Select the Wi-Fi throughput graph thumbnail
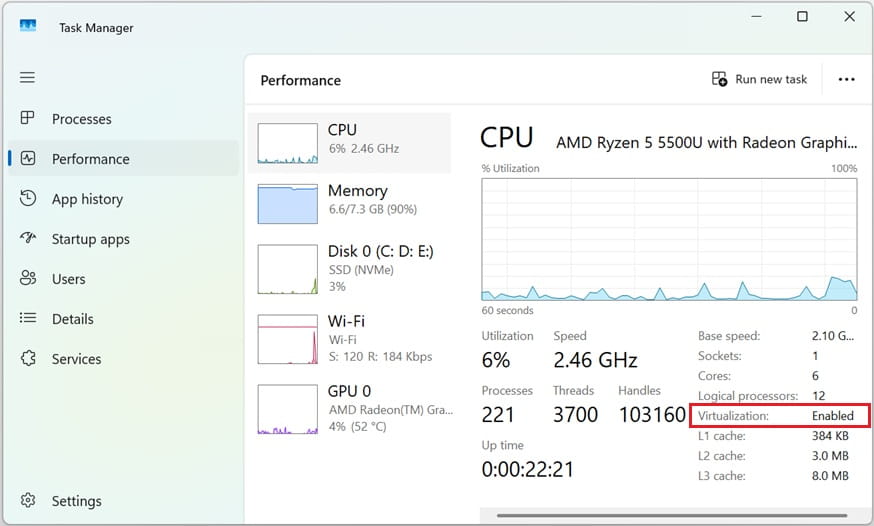Viewport: 874px width, 526px height. (x=288, y=339)
